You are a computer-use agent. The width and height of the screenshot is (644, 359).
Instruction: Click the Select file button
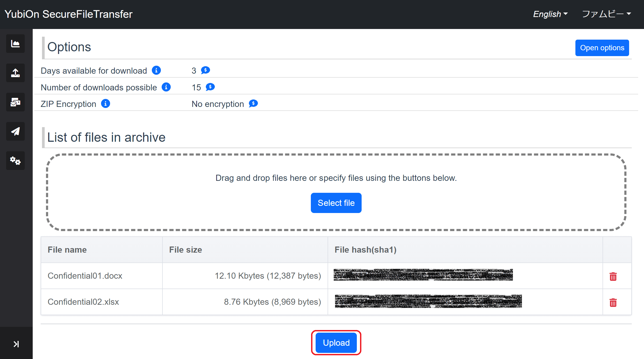[336, 203]
